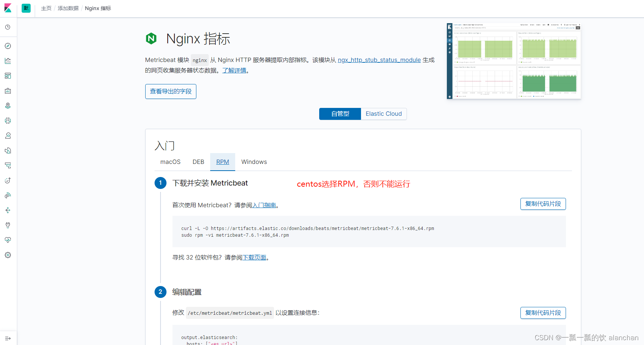Open the Visualize app icon in sidebar
Viewport: 644px width, 345px height.
7,60
